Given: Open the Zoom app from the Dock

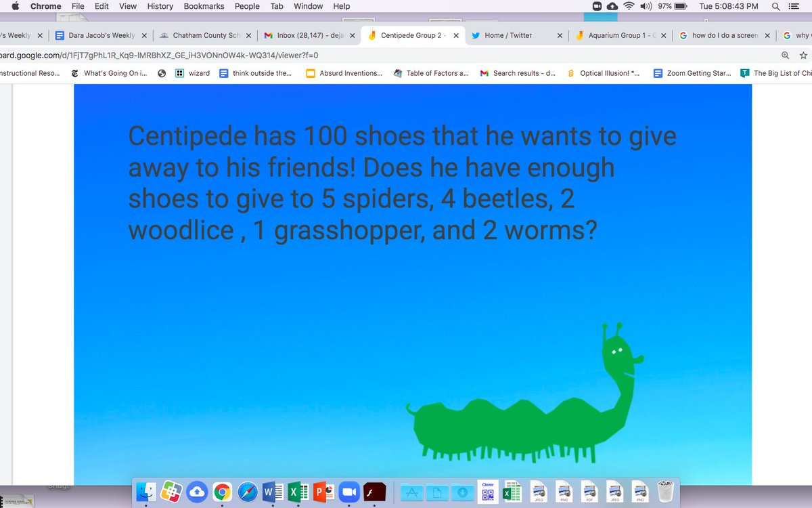Looking at the screenshot, I should (x=348, y=492).
